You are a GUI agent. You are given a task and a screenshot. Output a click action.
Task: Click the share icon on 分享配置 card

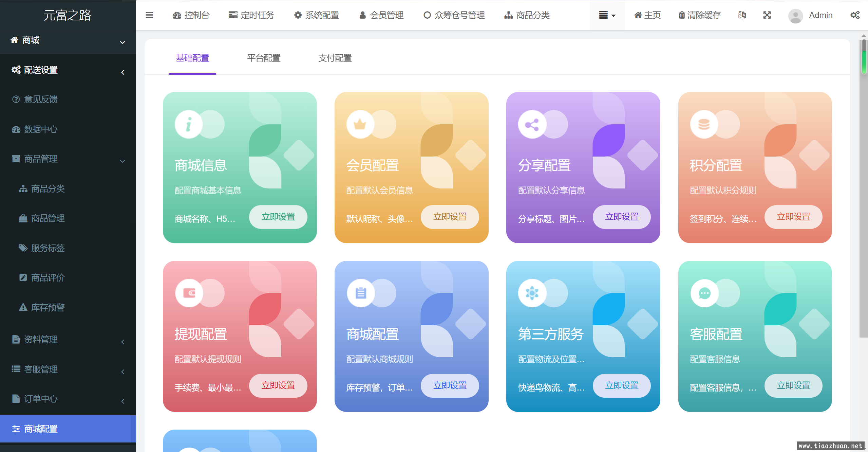click(532, 124)
